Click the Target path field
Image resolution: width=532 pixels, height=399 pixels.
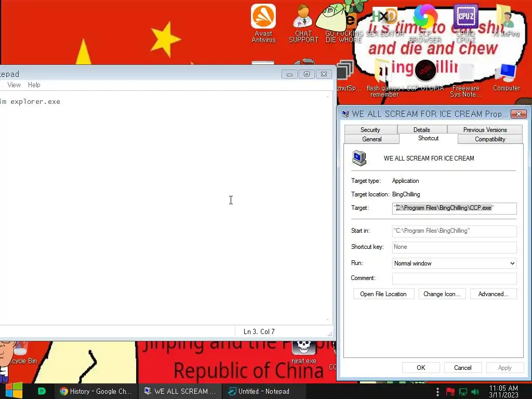click(x=454, y=208)
